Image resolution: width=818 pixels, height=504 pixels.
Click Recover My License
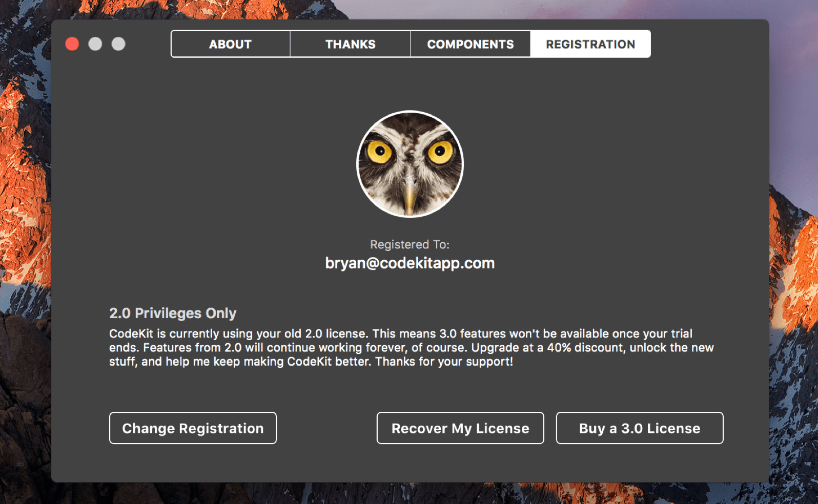pos(460,428)
